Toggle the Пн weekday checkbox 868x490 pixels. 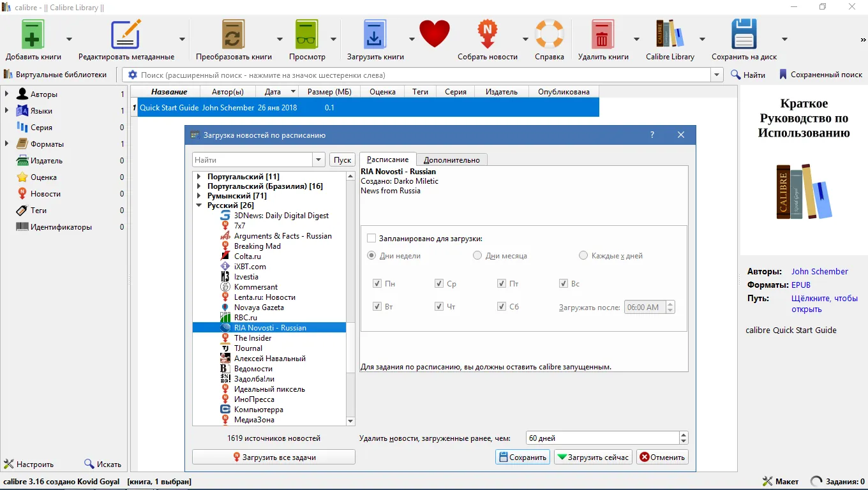pyautogui.click(x=377, y=284)
